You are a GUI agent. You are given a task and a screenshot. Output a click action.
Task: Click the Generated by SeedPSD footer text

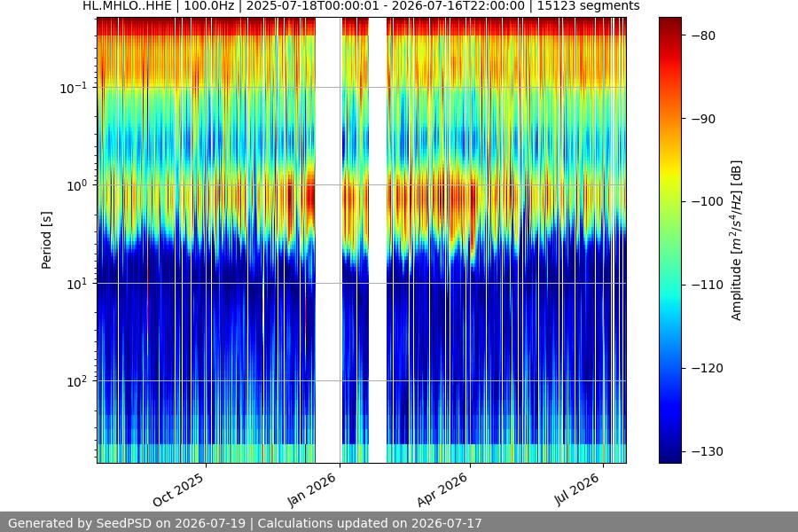pos(245,523)
